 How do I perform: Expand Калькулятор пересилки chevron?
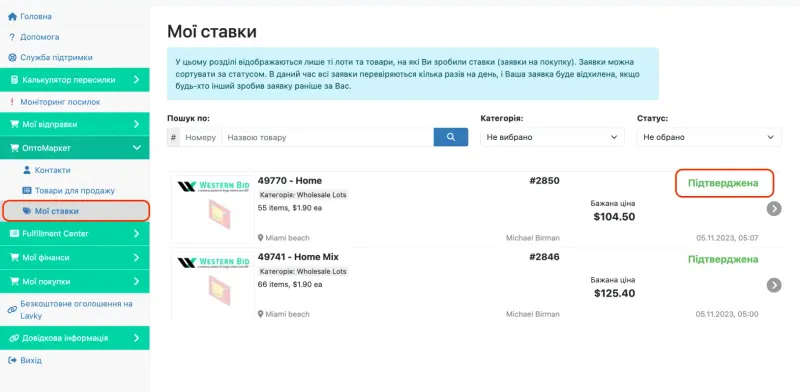coord(136,80)
